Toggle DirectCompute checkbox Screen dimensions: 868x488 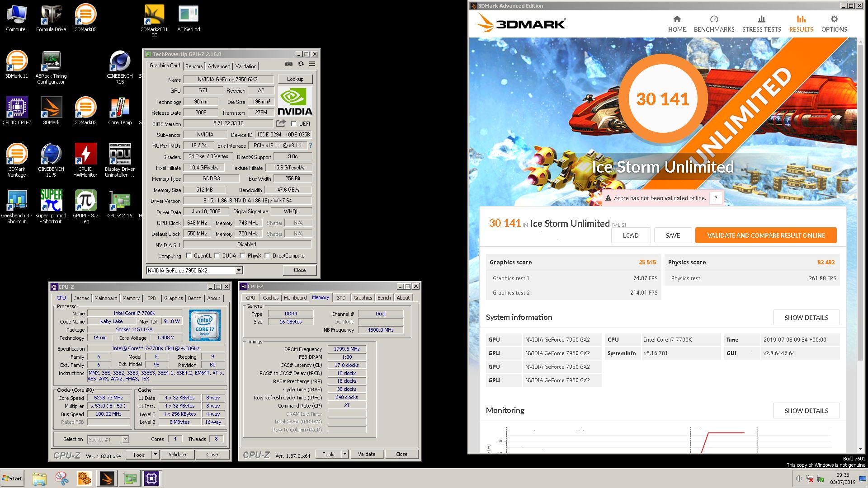pyautogui.click(x=267, y=255)
